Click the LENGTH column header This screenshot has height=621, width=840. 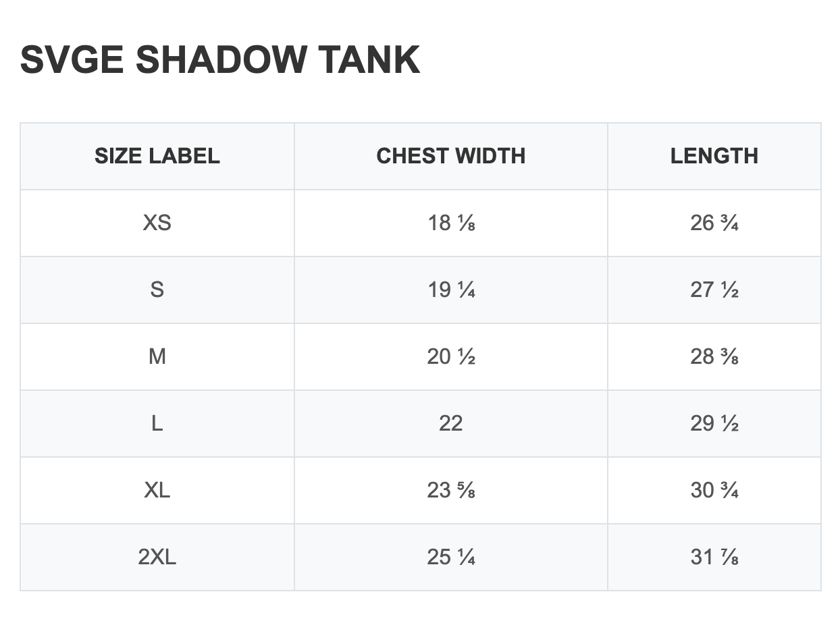(x=714, y=156)
